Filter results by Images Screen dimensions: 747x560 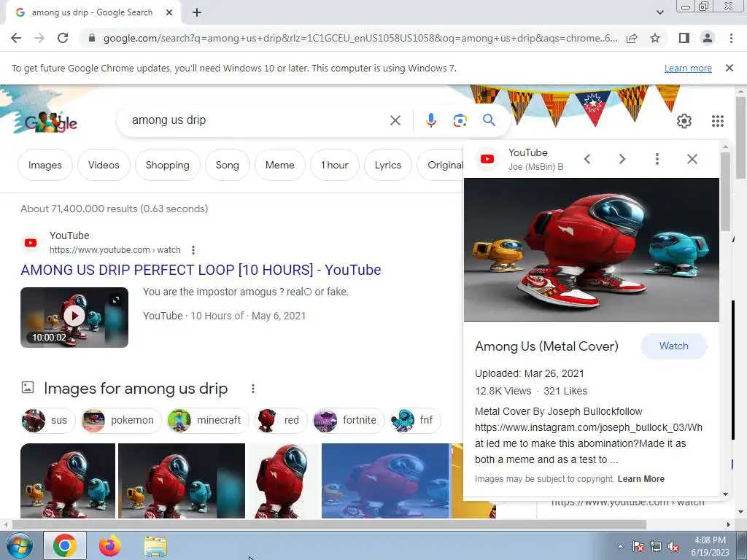pos(44,165)
